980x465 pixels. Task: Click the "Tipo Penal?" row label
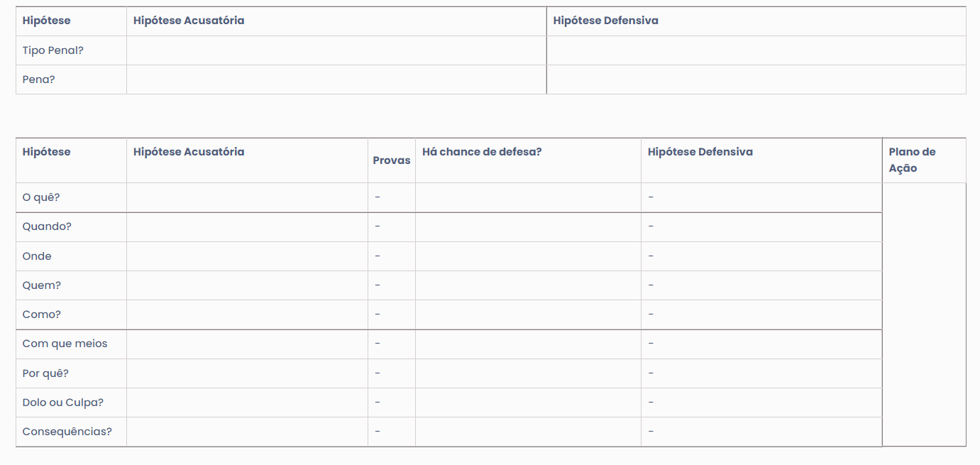coord(53,50)
